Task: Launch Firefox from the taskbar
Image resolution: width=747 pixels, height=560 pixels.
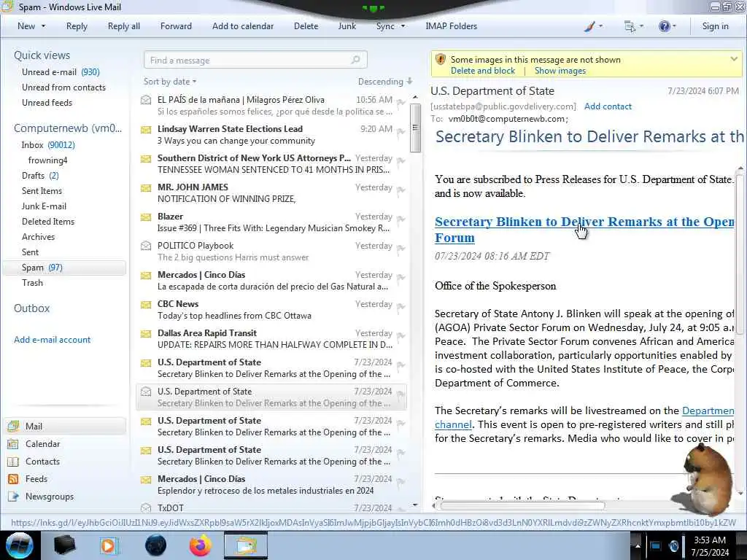Action: tap(201, 545)
